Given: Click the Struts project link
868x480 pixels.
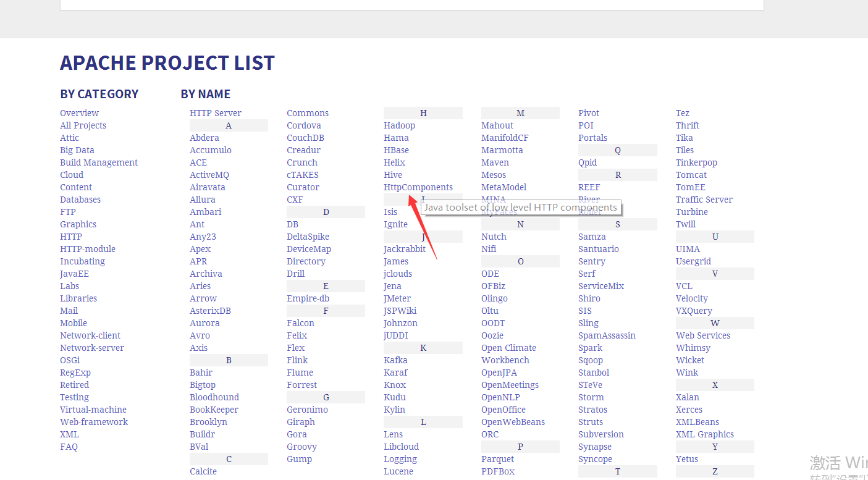Looking at the screenshot, I should [x=591, y=422].
